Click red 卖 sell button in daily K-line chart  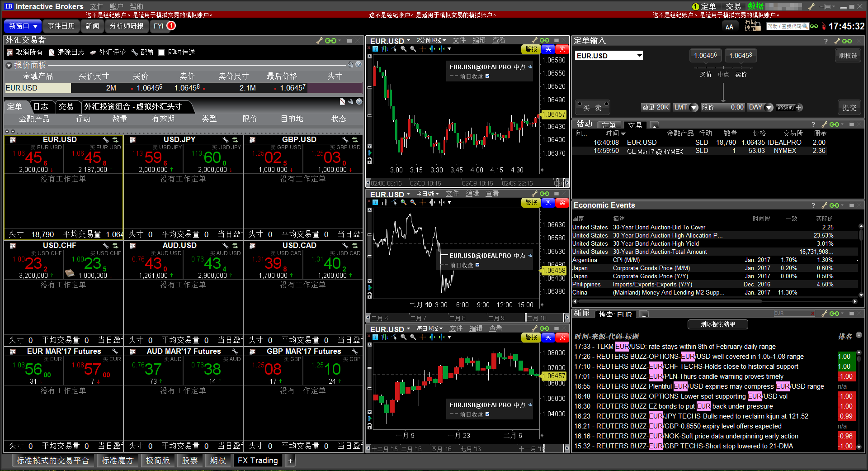point(562,338)
